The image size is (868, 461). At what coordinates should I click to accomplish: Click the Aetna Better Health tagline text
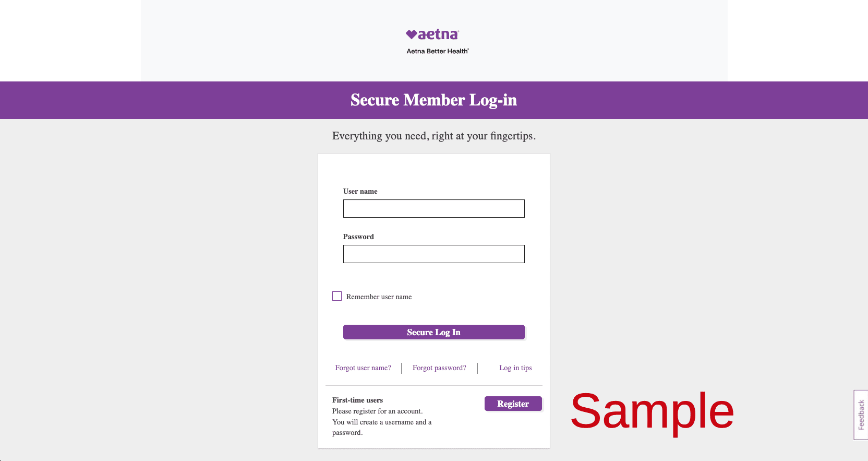click(437, 51)
